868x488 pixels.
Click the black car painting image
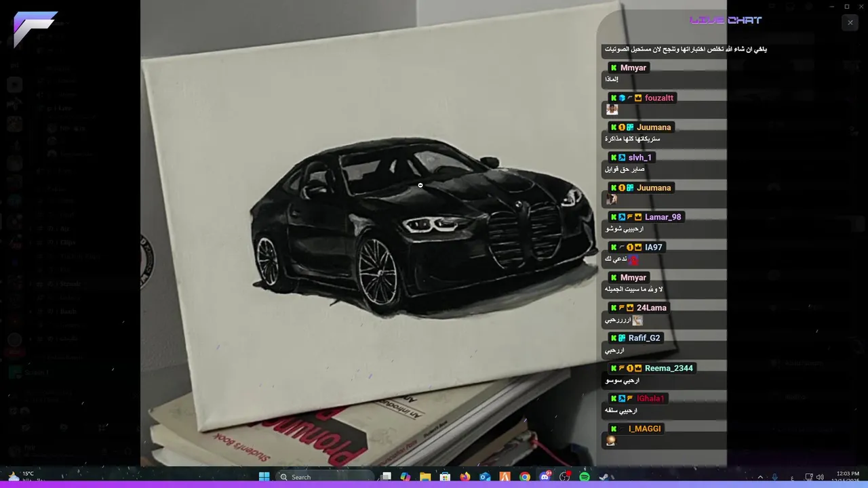click(x=424, y=227)
